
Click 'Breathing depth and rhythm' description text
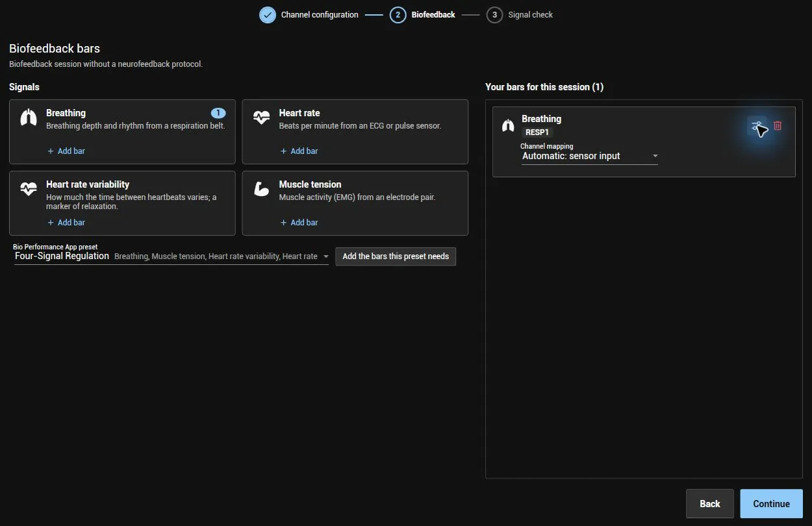coord(136,126)
